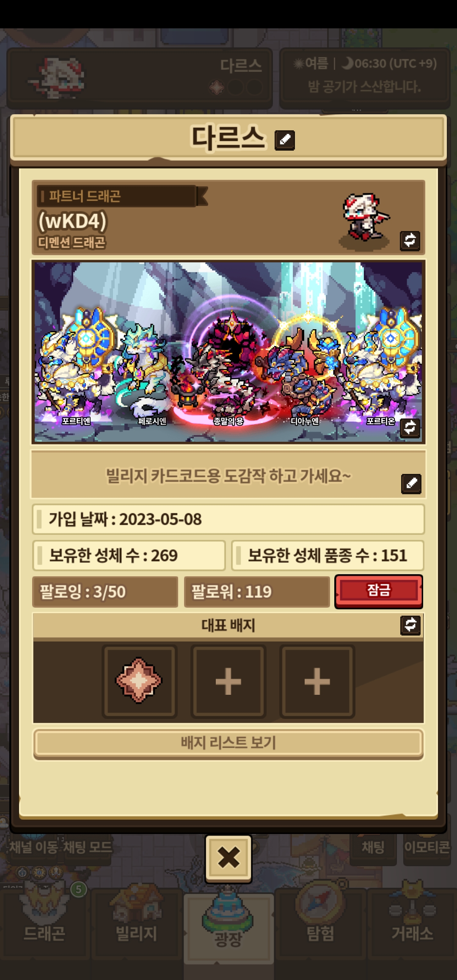Open the 팔로워 119 list
The width and height of the screenshot is (457, 980).
pyautogui.click(x=257, y=592)
